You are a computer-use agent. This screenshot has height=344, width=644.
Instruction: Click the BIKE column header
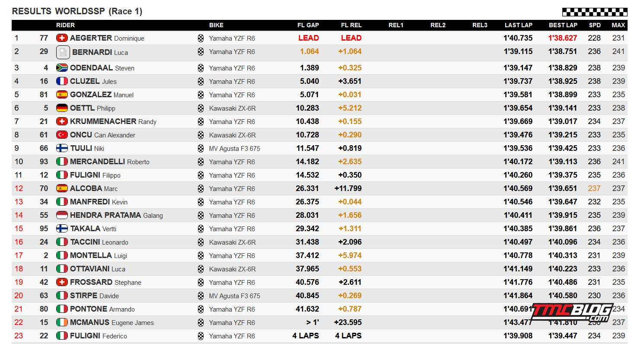click(216, 25)
